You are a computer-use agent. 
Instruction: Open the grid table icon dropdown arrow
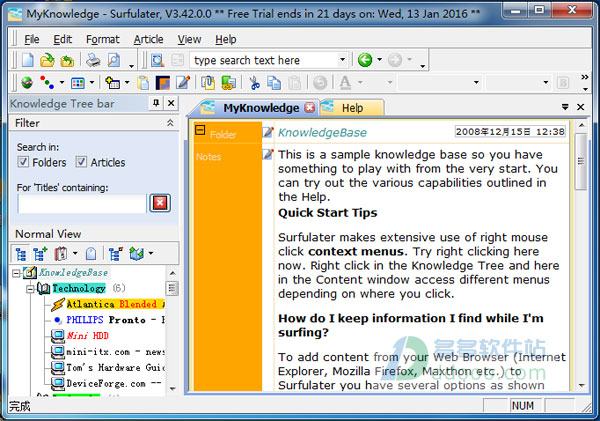(92, 82)
